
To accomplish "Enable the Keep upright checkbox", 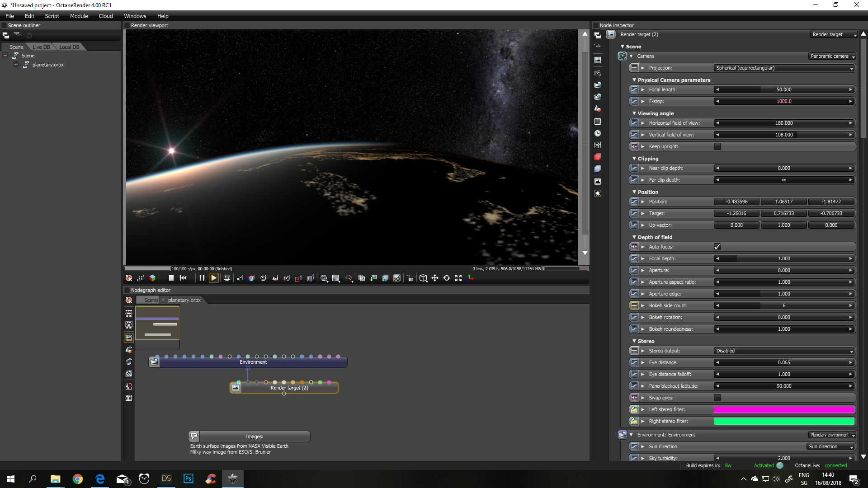I will pyautogui.click(x=717, y=146).
